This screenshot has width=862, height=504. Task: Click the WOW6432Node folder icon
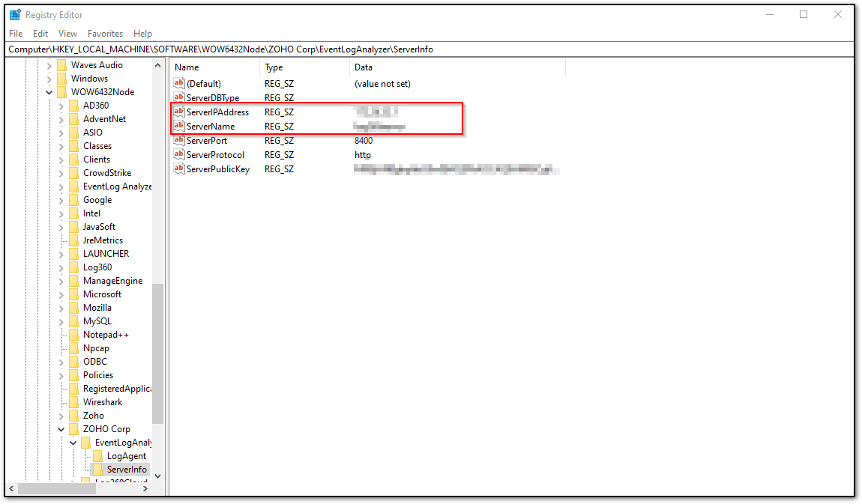click(x=62, y=91)
